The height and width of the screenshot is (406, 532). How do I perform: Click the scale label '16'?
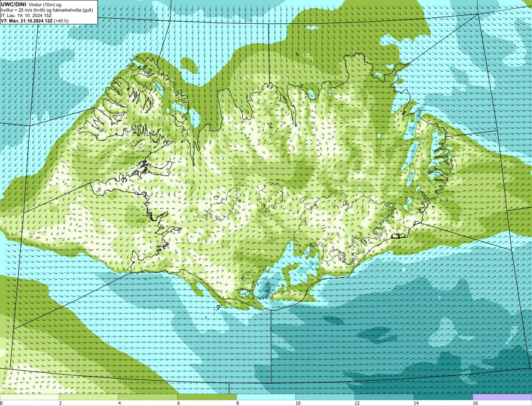(x=475, y=403)
